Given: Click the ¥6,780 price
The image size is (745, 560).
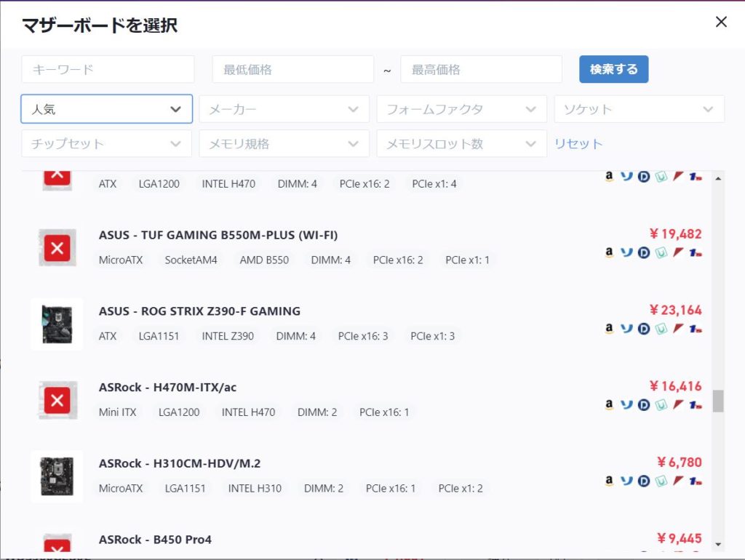Looking at the screenshot, I should click(680, 462).
